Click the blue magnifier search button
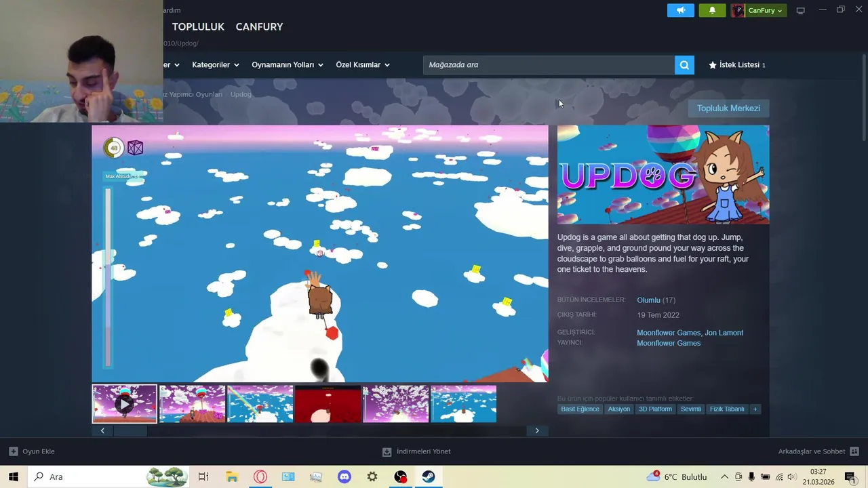 [684, 65]
